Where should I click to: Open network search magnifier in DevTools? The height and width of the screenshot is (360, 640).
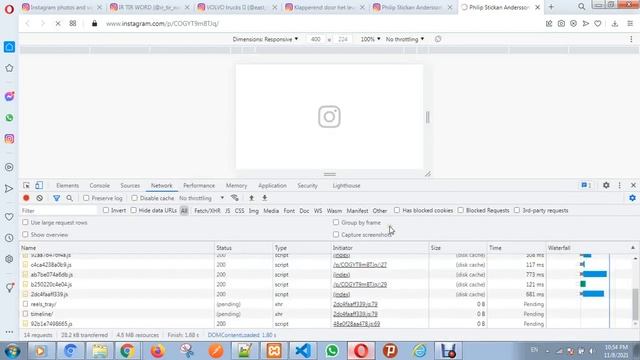coord(70,198)
